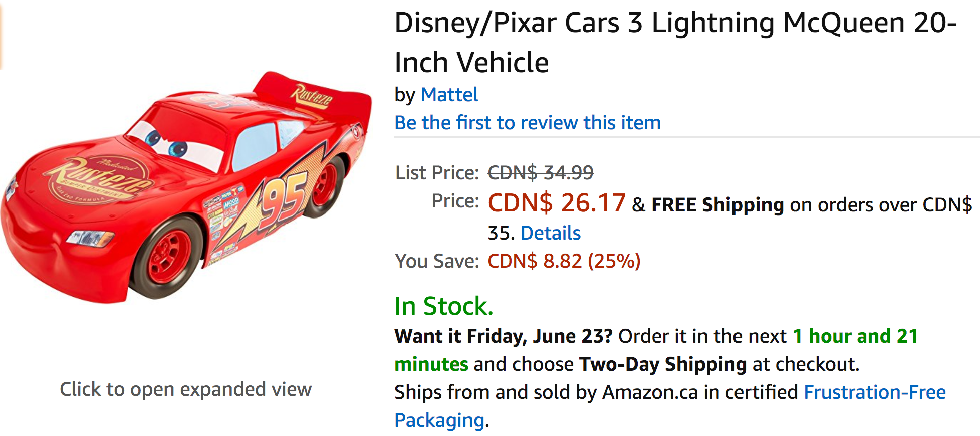This screenshot has height=436, width=980.
Task: Open the Mattel brand link
Action: [449, 95]
